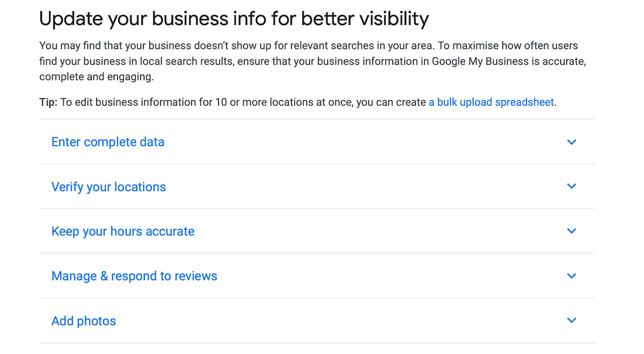Expand the Add photos chevron arrow
Screen dimensions: 644x354
click(x=572, y=321)
